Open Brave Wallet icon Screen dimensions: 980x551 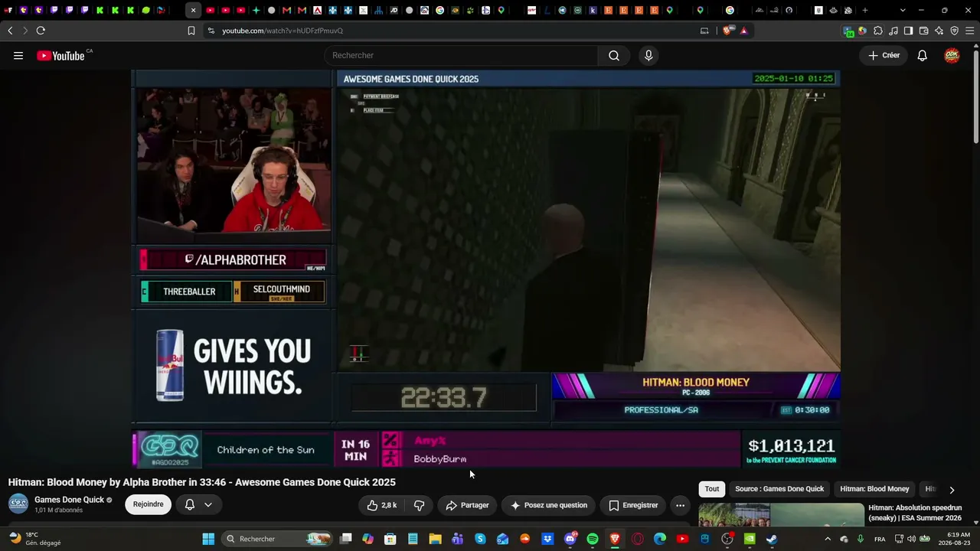pos(924,31)
